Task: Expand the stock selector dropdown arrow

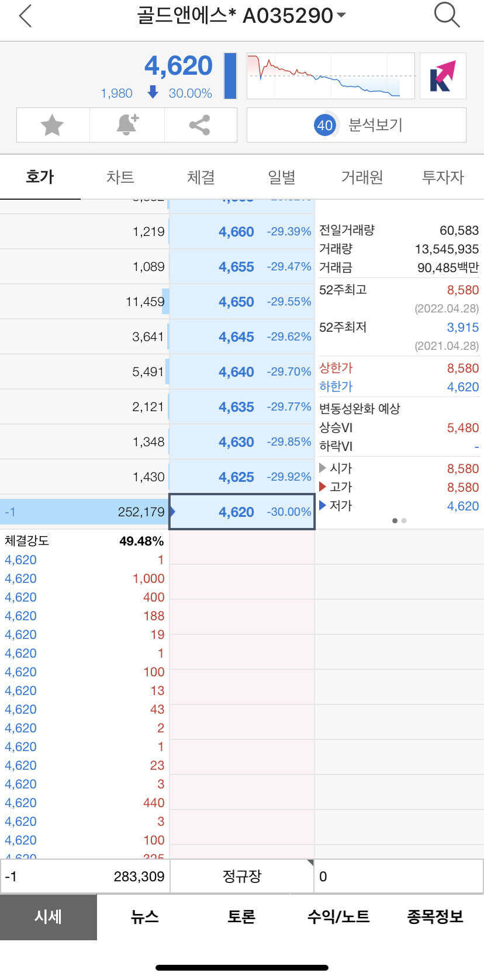Action: coord(341,15)
